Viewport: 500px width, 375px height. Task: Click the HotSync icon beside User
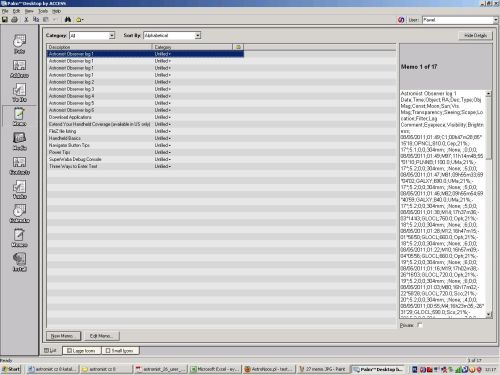click(401, 20)
